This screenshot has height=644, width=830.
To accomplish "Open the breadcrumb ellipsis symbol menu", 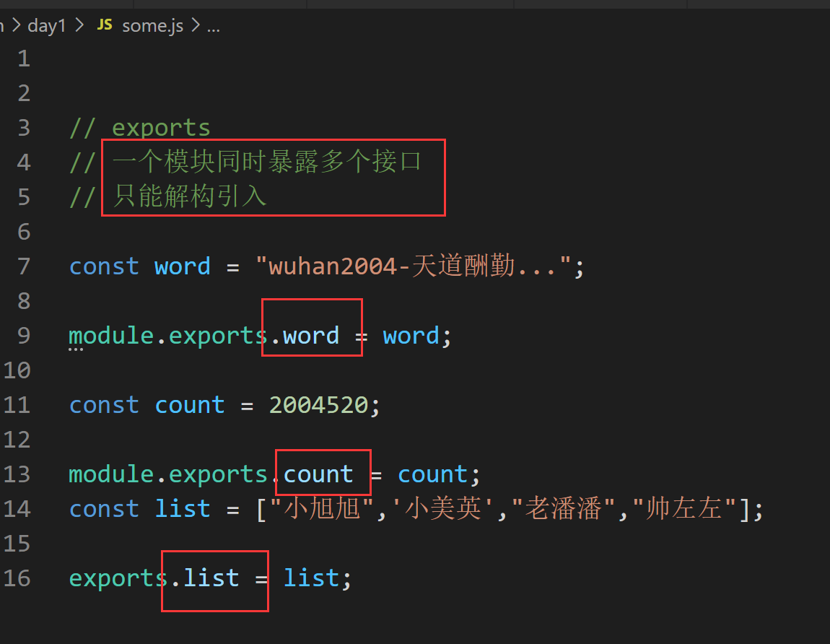I will click(214, 27).
